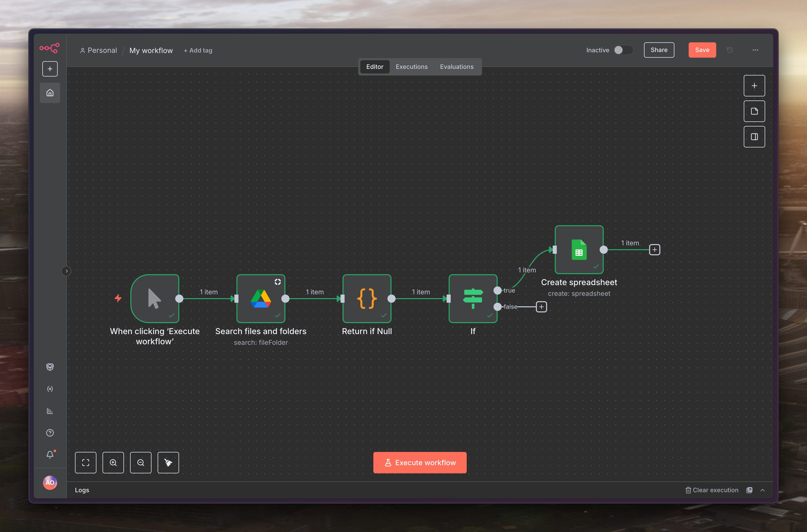Click the zoom to fit canvas icon

(85, 462)
